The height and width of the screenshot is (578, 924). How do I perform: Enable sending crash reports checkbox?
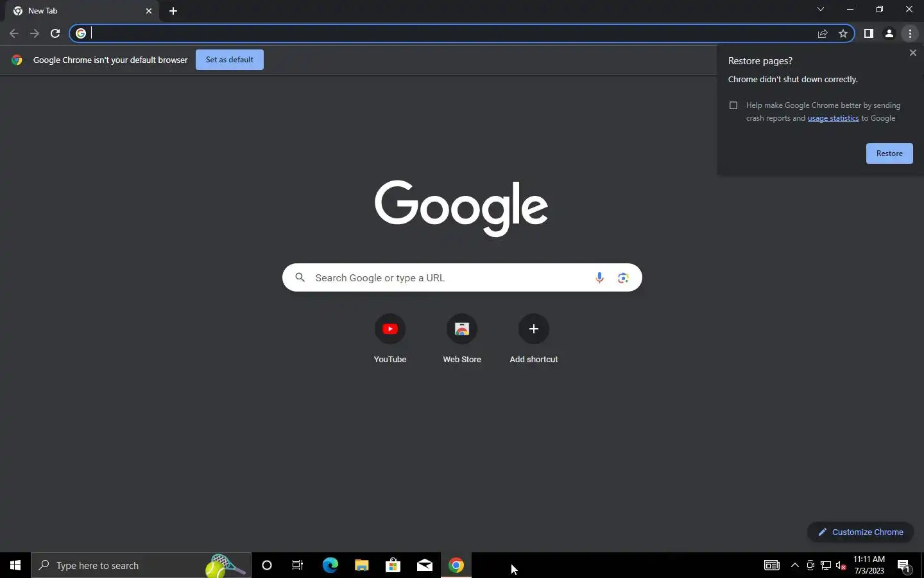(x=733, y=105)
